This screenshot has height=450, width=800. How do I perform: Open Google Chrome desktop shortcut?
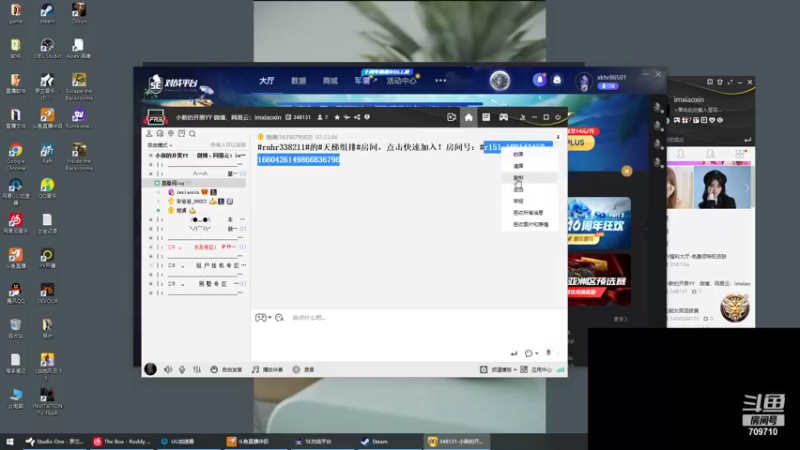[x=15, y=156]
